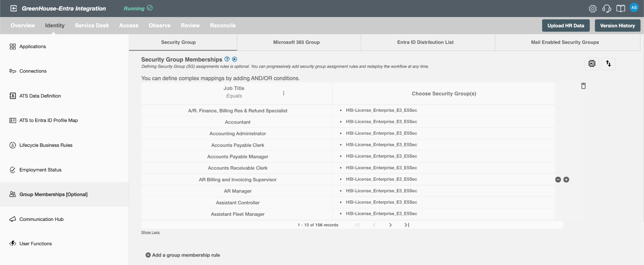Open the Reconcile tab
The width and height of the screenshot is (644, 265).
[x=223, y=25]
